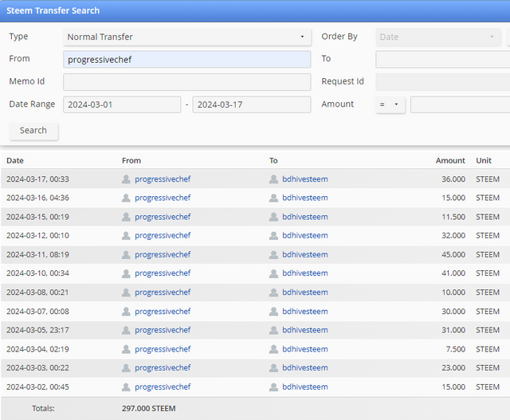Click recipient avatar icon in 2024-03-12, 00:10 row
The height and width of the screenshot is (420, 510).
tap(273, 236)
